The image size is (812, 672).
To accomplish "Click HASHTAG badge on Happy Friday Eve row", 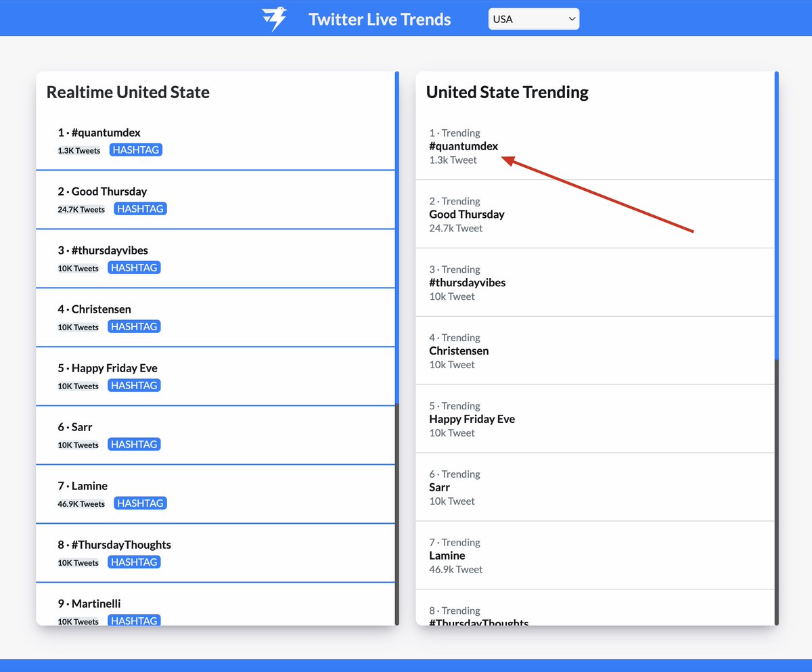I will [x=134, y=385].
